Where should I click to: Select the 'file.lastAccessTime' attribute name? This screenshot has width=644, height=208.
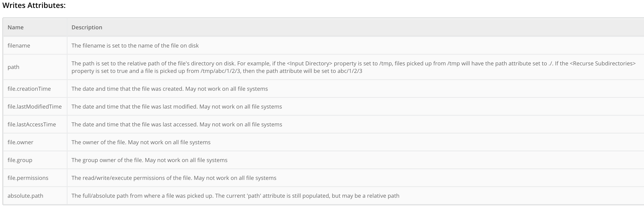32,124
